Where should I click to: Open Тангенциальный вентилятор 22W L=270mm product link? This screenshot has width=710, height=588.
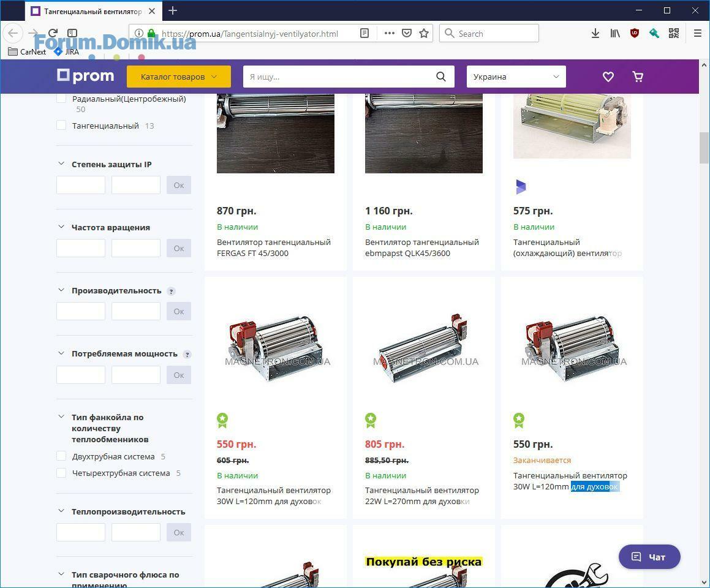422,496
